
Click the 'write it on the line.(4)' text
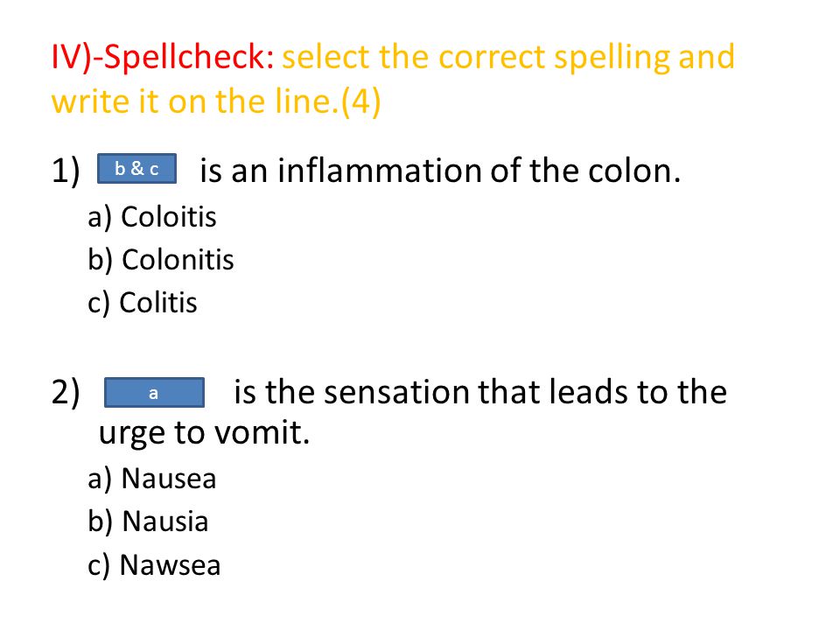(216, 101)
